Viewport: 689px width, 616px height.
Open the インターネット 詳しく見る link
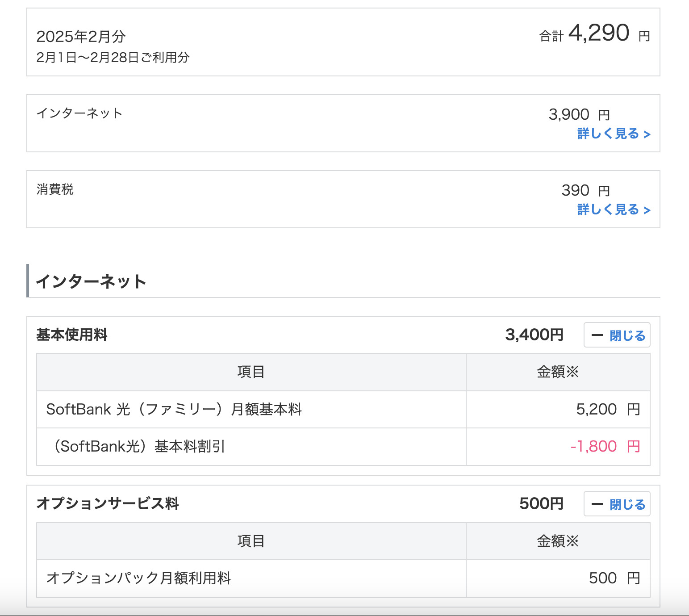point(608,134)
